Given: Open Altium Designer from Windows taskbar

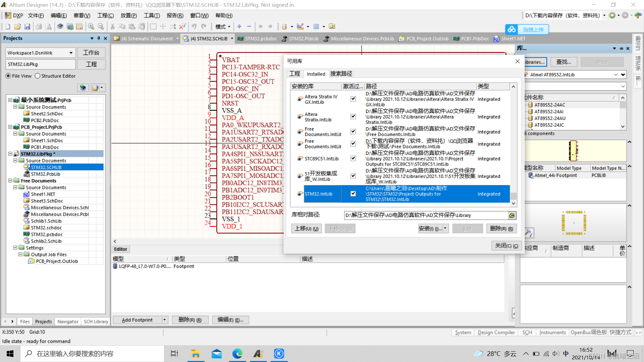Looking at the screenshot, I should point(258,354).
